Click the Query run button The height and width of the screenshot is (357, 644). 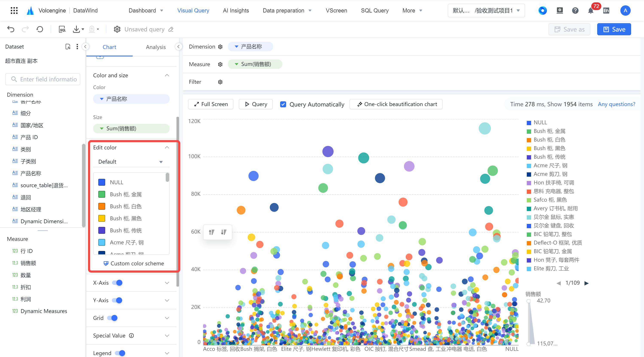coord(255,104)
